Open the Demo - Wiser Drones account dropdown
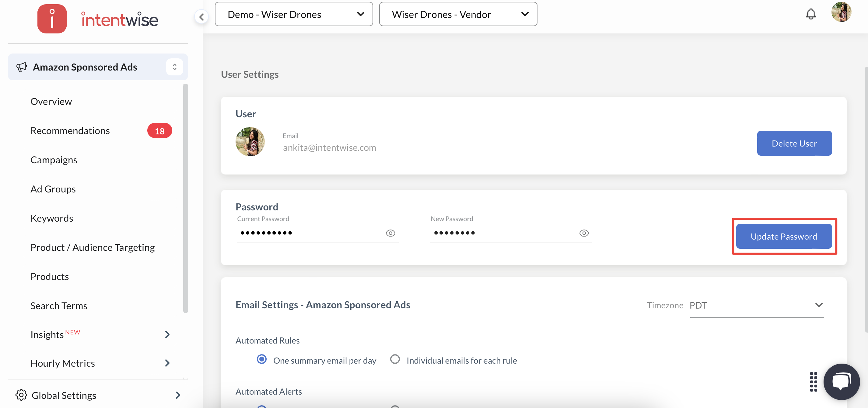 point(294,14)
